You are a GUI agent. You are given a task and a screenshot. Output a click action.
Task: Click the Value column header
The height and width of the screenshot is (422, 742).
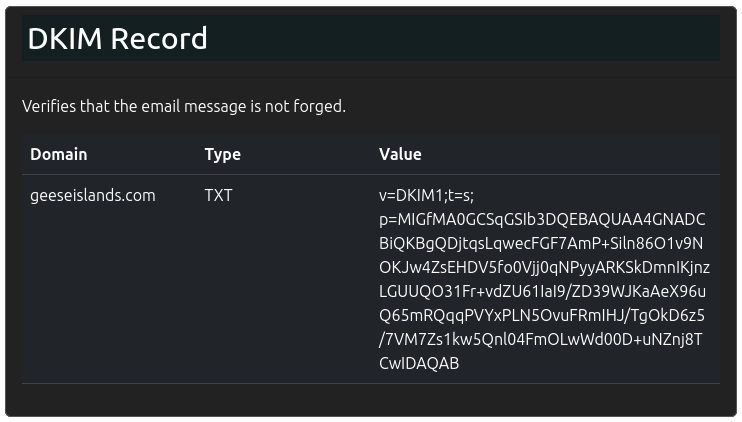coord(400,154)
